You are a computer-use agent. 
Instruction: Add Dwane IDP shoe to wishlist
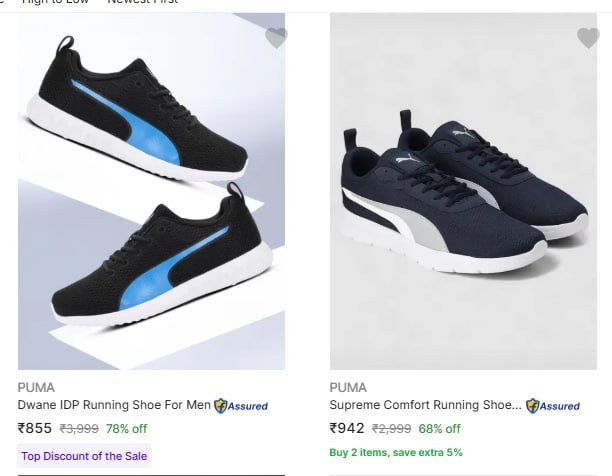[x=276, y=38]
